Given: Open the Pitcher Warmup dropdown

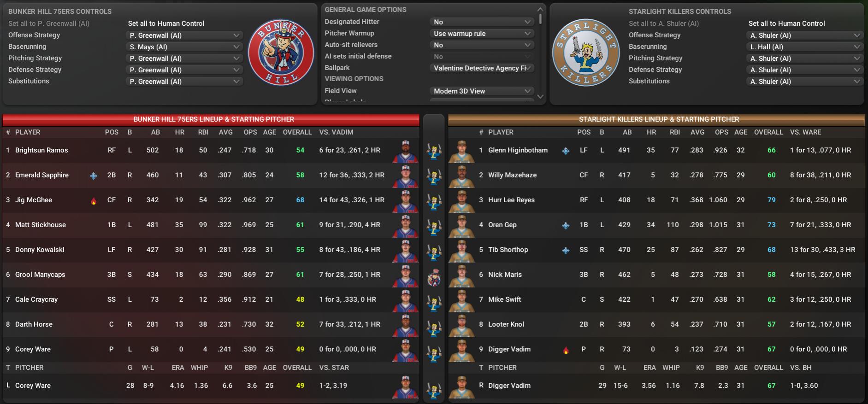Looking at the screenshot, I should tap(482, 33).
